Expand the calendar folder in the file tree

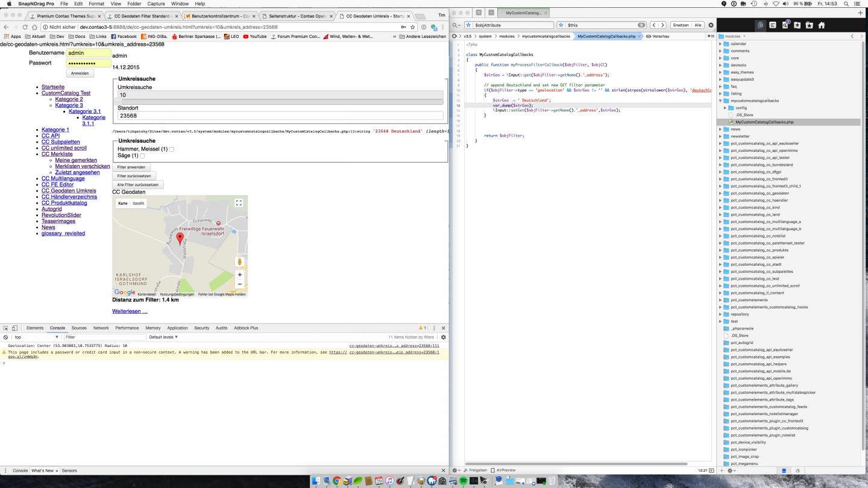pyautogui.click(x=720, y=44)
